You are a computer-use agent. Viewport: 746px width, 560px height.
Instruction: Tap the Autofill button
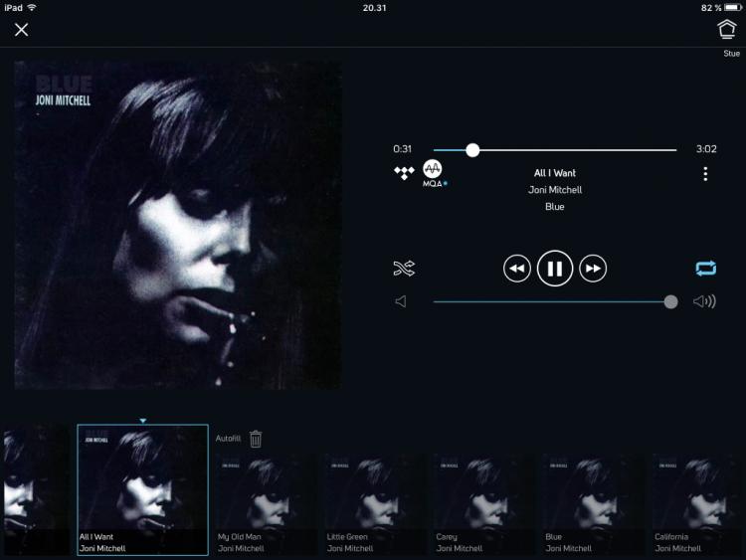(x=228, y=439)
